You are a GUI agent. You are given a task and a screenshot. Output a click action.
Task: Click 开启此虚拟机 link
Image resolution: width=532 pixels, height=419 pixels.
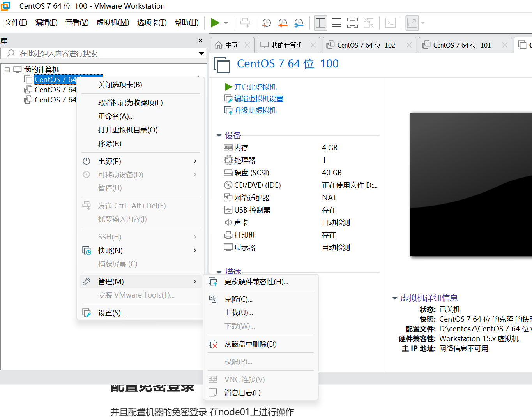[255, 87]
